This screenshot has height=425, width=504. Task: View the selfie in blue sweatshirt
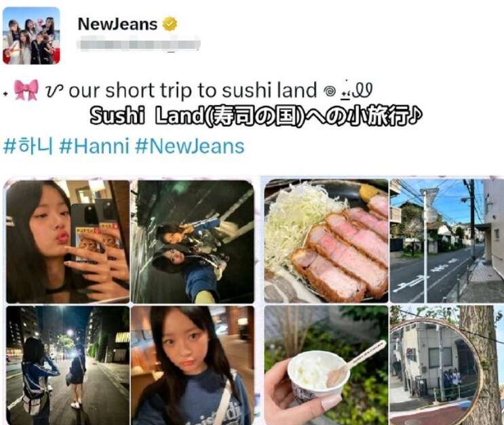[x=193, y=365]
